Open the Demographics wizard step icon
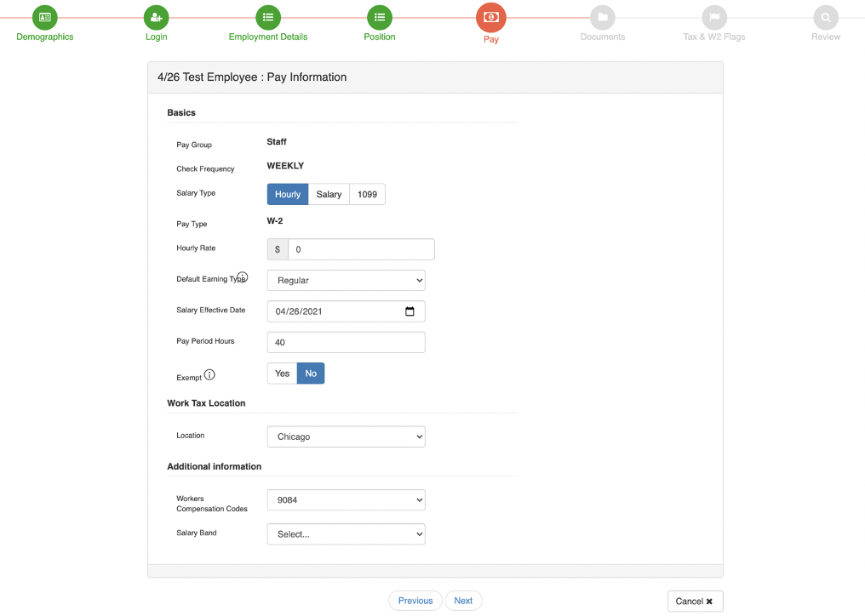Viewport: 865px width, 616px height. 43,15
